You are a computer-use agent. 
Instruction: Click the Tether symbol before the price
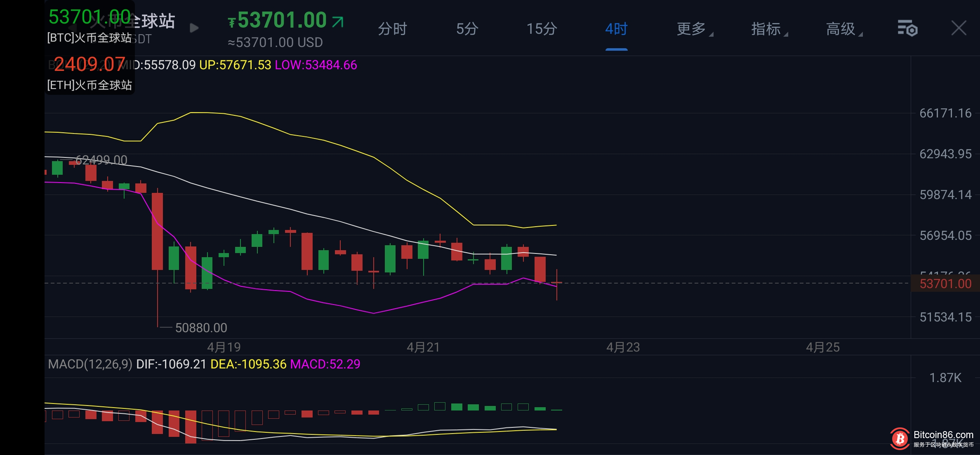click(232, 22)
